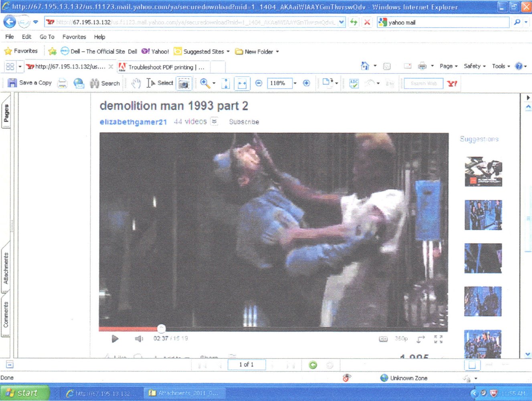Toggle the Snapshot camera tool

pyautogui.click(x=184, y=83)
